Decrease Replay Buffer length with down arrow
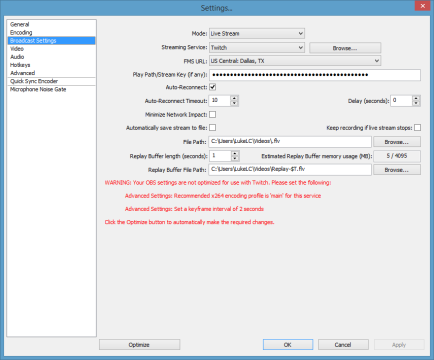This screenshot has height=360, width=434. (235, 158)
